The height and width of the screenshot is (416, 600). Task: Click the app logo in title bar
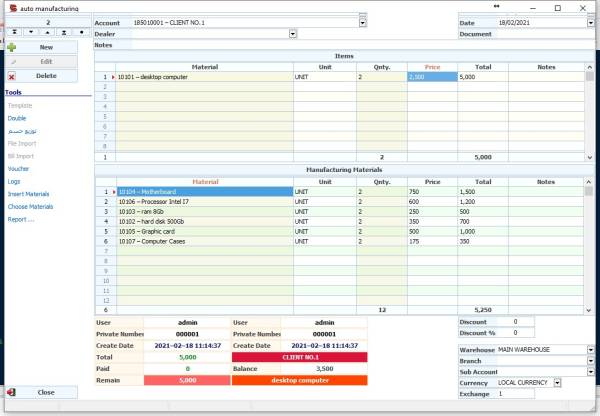pyautogui.click(x=13, y=8)
